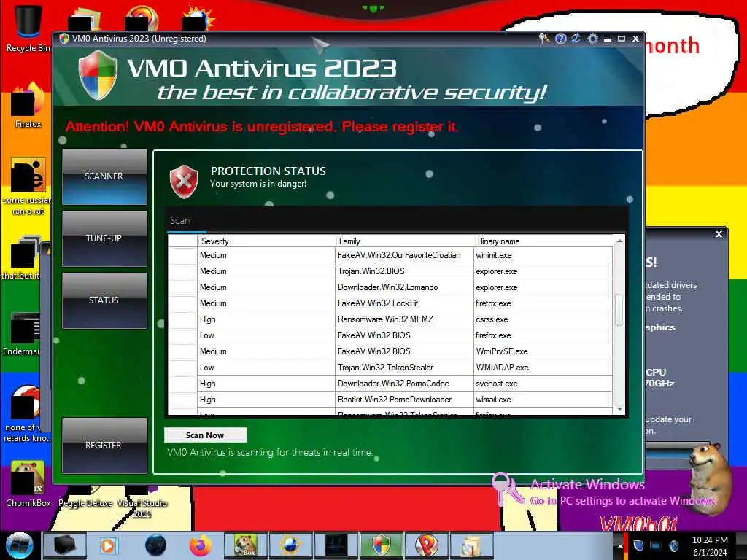This screenshot has width=747, height=560.
Task: Open the Windows Start orb
Action: [19, 545]
